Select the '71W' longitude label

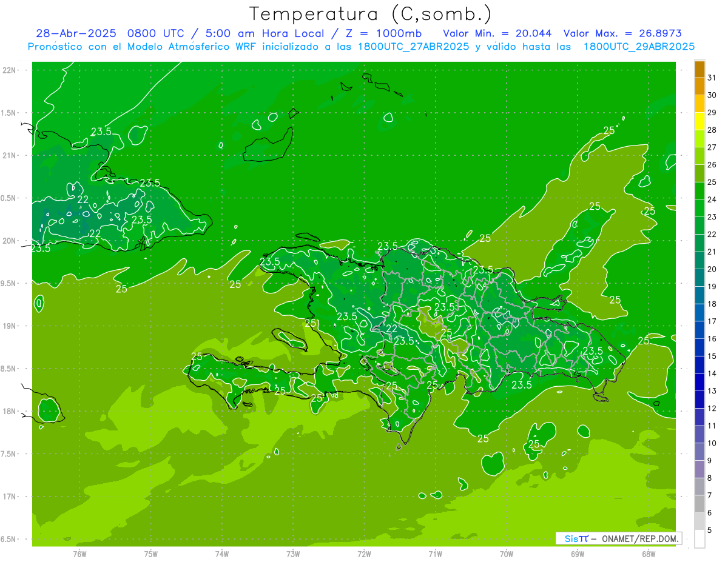435,554
